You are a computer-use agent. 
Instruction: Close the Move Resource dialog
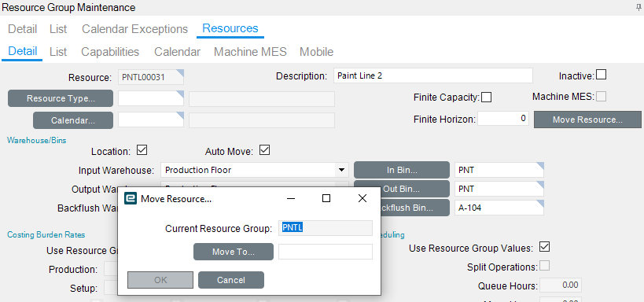coord(362,198)
